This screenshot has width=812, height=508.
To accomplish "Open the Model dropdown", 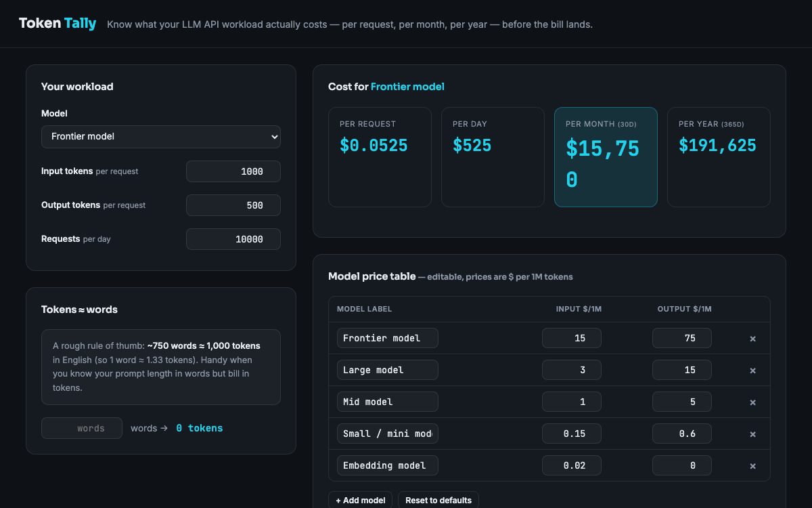I will [x=161, y=137].
